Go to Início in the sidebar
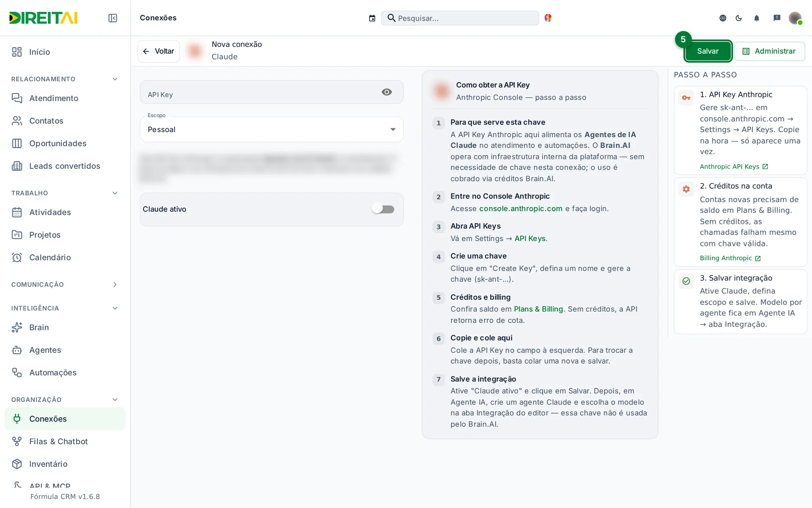This screenshot has width=812, height=508. (x=65, y=52)
